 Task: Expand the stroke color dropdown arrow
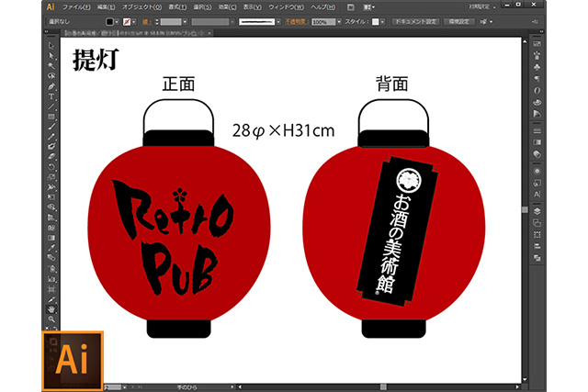point(134,22)
